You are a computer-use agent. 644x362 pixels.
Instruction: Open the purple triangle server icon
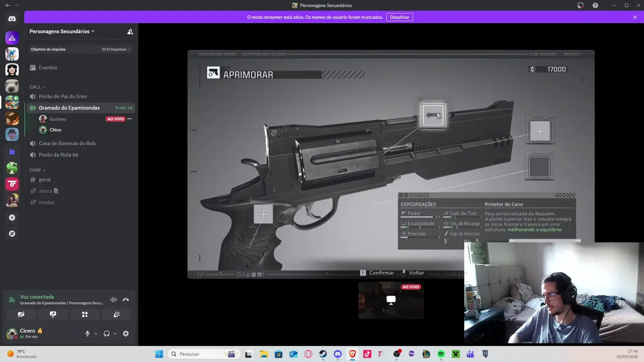tap(12, 38)
